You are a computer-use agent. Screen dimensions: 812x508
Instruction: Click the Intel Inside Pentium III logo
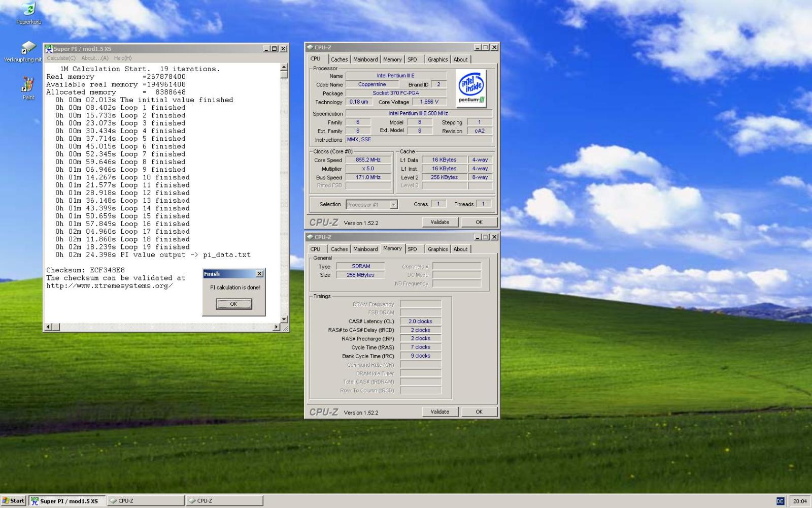pos(472,88)
